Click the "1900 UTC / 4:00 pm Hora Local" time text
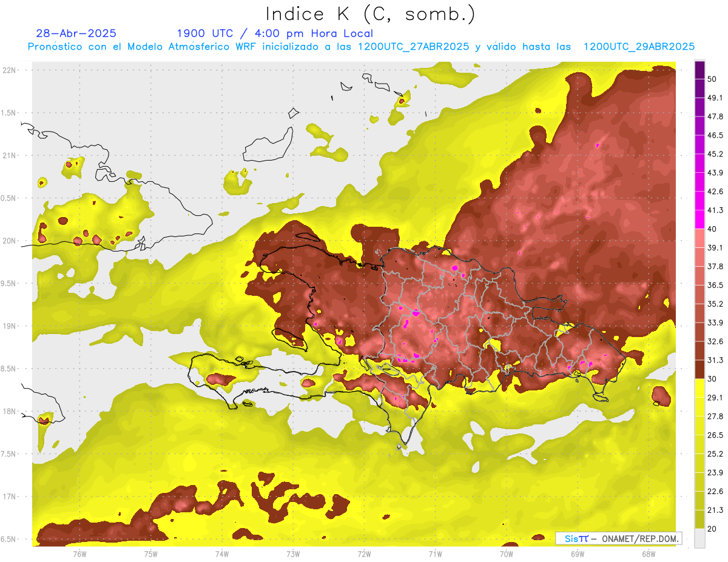This screenshot has width=728, height=562. pyautogui.click(x=275, y=33)
